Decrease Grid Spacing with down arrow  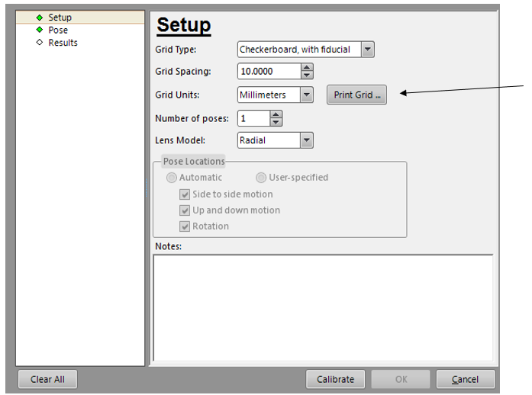[307, 75]
